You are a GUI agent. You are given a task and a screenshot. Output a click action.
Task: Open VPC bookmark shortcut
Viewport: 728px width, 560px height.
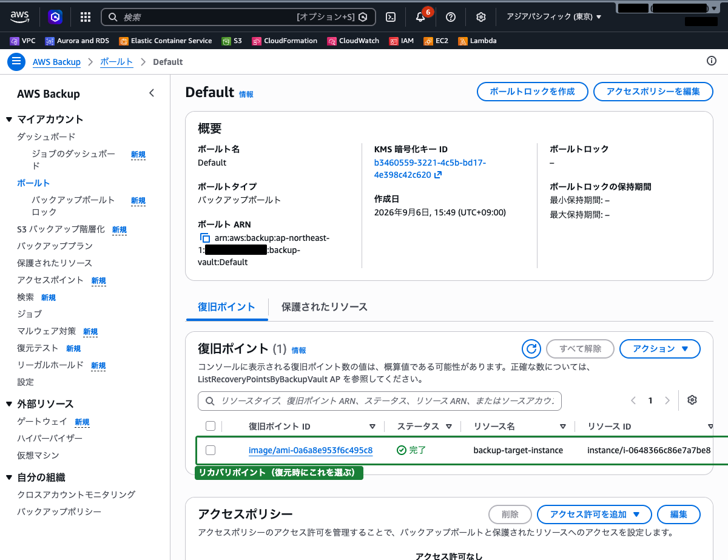[23, 41]
